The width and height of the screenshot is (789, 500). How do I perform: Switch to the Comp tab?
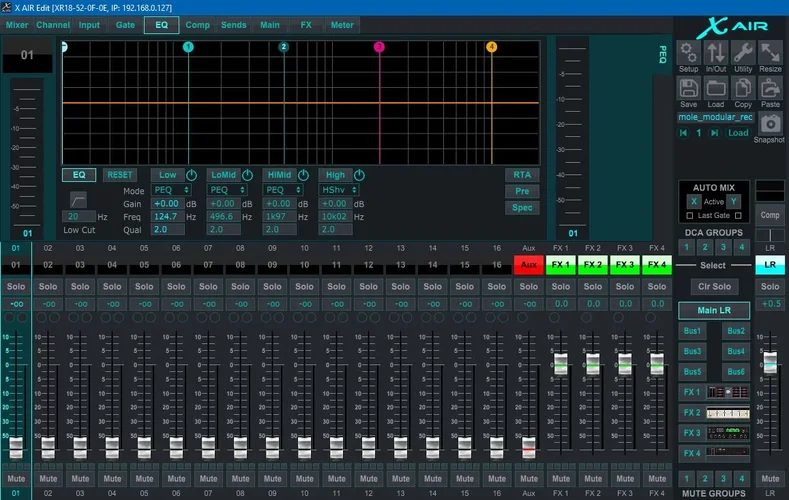pyautogui.click(x=198, y=24)
